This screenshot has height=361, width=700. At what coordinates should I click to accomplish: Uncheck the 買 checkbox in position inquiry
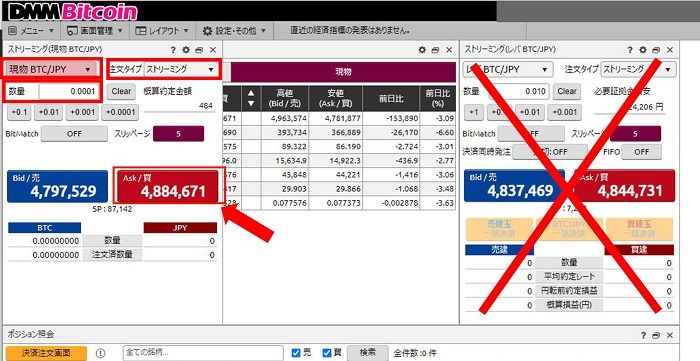[327, 353]
